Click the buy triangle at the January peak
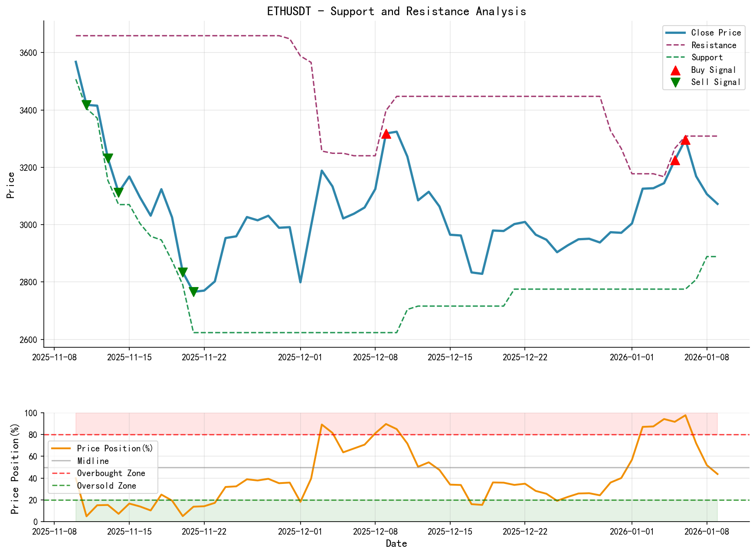 686,140
